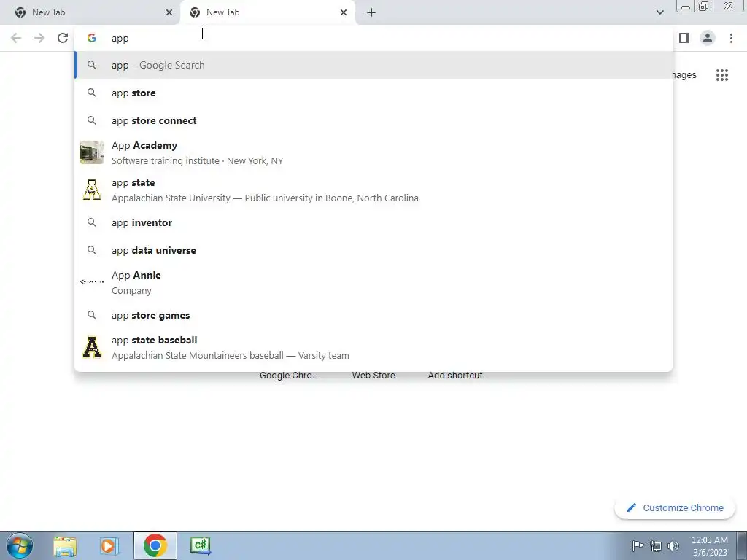
Task: Open the tab search dropdown arrow
Action: point(659,12)
